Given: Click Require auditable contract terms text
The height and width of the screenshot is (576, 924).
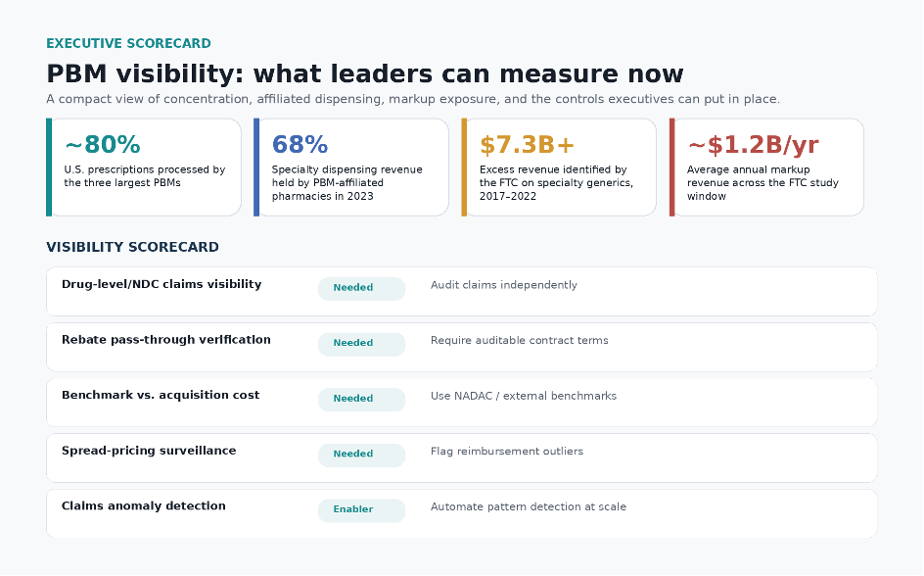Looking at the screenshot, I should tap(519, 341).
